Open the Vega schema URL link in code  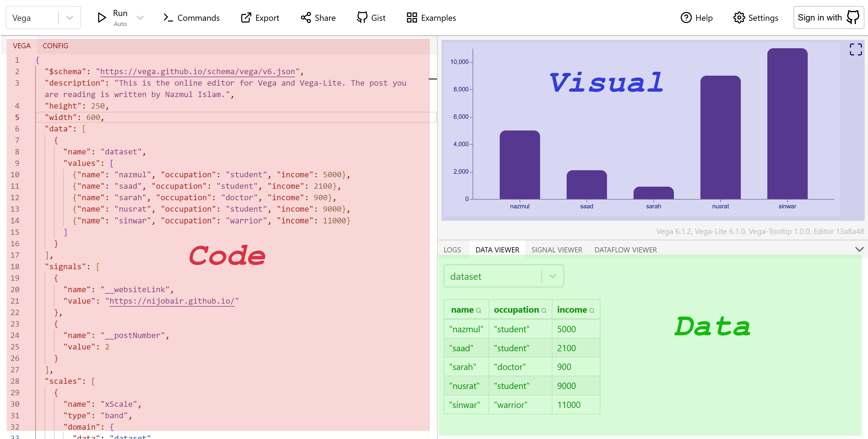click(197, 71)
